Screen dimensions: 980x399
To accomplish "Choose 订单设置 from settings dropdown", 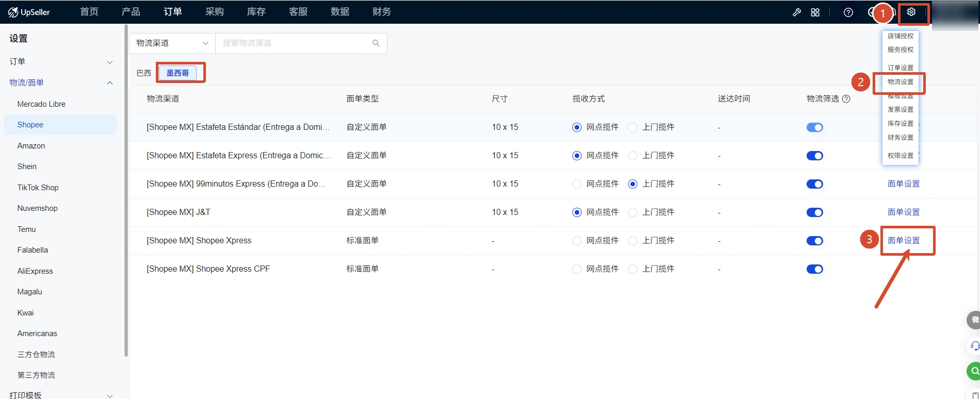I will pyautogui.click(x=901, y=68).
